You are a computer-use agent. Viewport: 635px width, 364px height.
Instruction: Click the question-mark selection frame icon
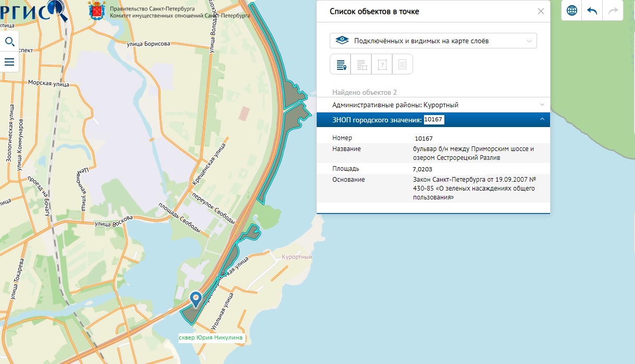[382, 65]
